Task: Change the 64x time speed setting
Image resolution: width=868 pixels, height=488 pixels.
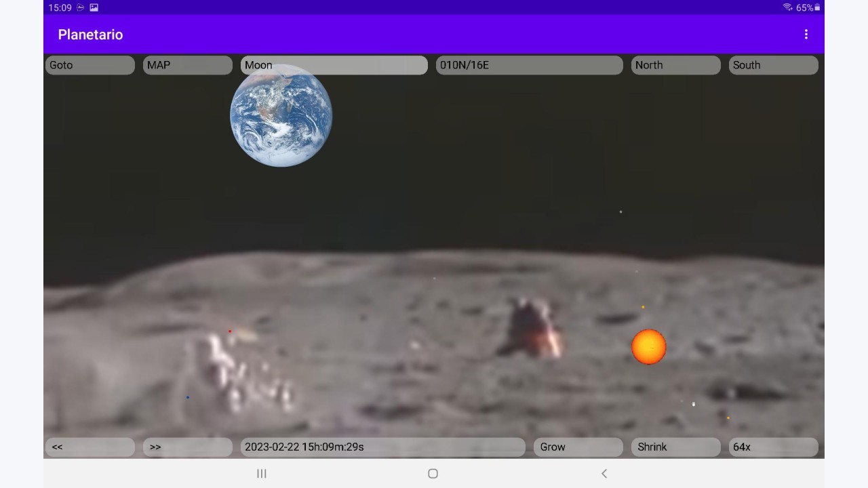Action: coord(774,447)
